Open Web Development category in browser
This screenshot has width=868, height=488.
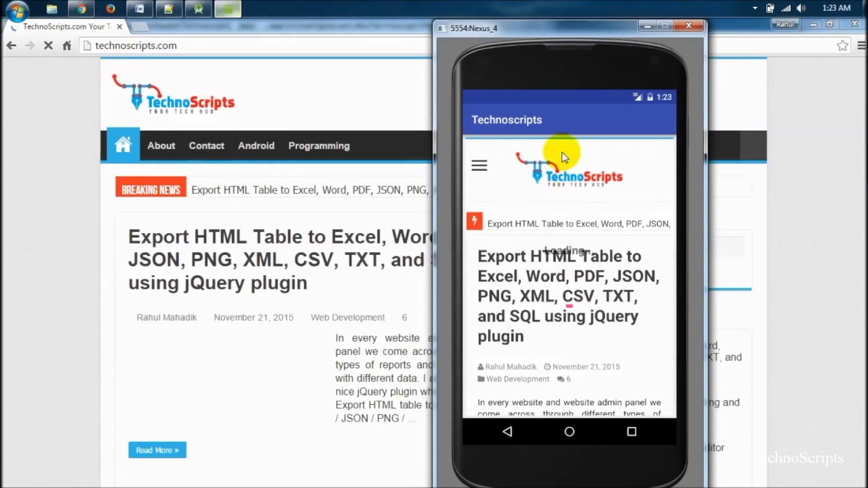(x=348, y=317)
